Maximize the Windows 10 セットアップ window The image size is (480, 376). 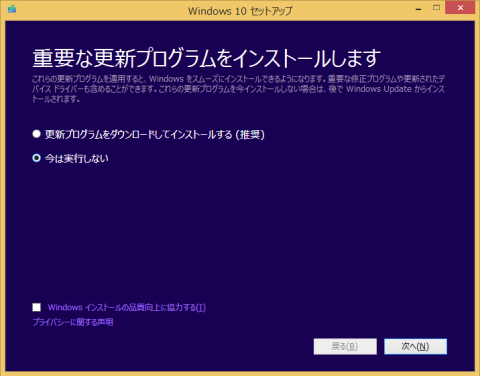[436, 8]
